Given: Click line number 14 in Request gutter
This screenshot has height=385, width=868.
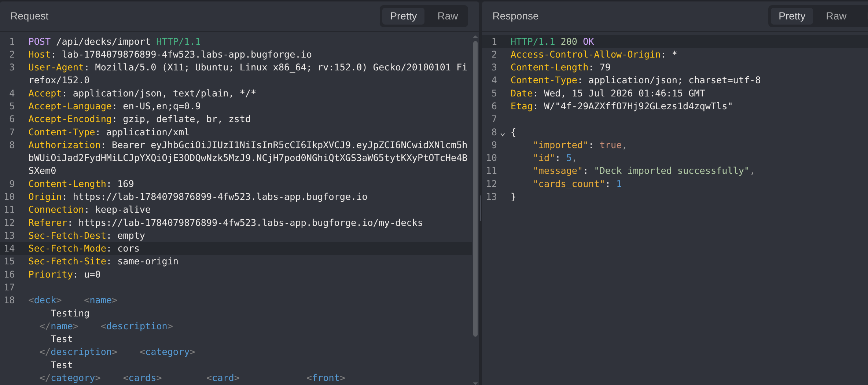Looking at the screenshot, I should click(x=10, y=249).
